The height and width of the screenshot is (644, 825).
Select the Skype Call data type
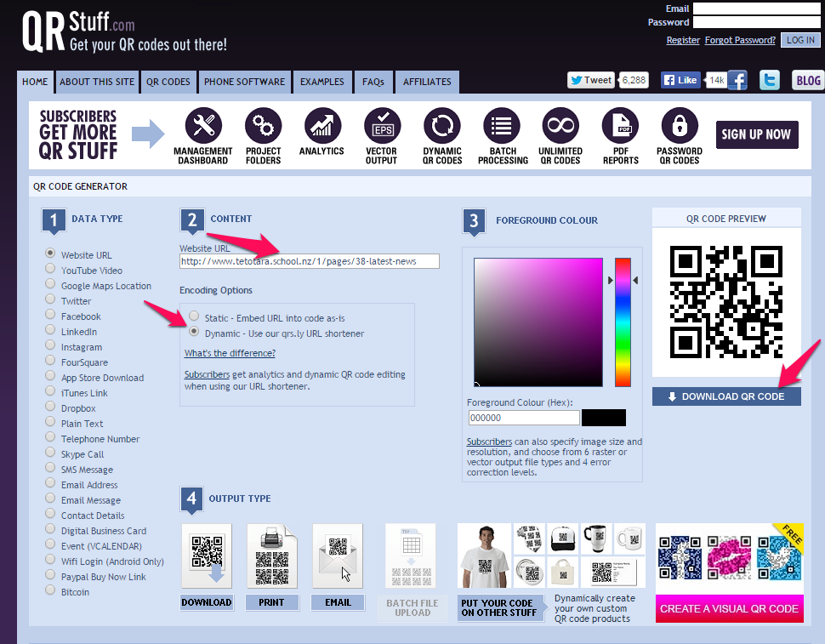click(x=50, y=452)
